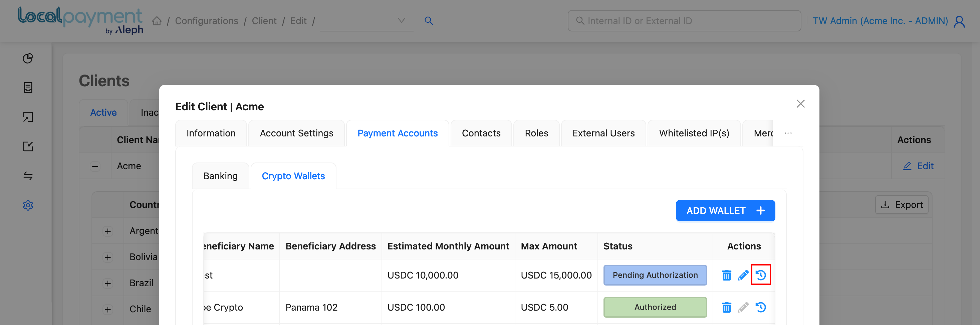
Task: Expand the Argentina country row
Action: tap(108, 231)
